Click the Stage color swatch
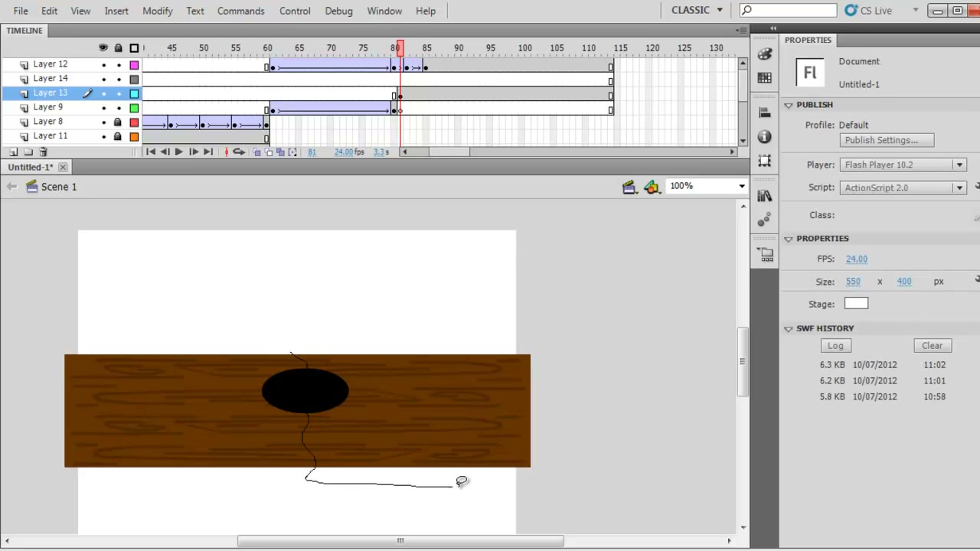The width and height of the screenshot is (980, 551). (x=856, y=304)
